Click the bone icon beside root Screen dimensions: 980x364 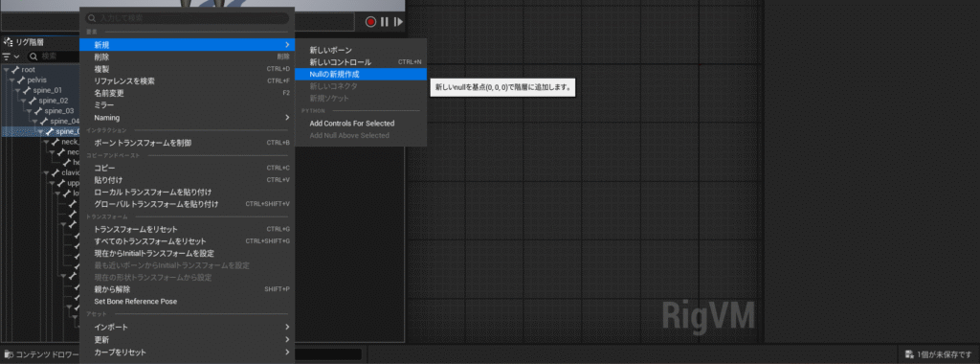(x=15, y=69)
